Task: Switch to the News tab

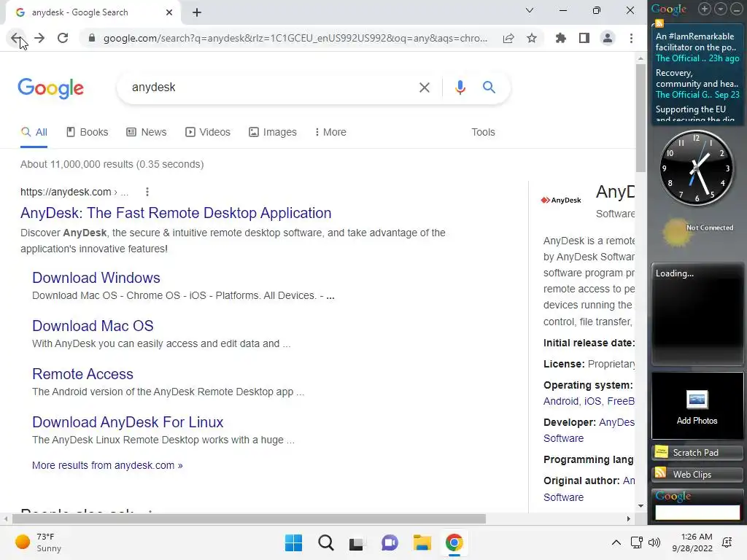Action: click(146, 132)
